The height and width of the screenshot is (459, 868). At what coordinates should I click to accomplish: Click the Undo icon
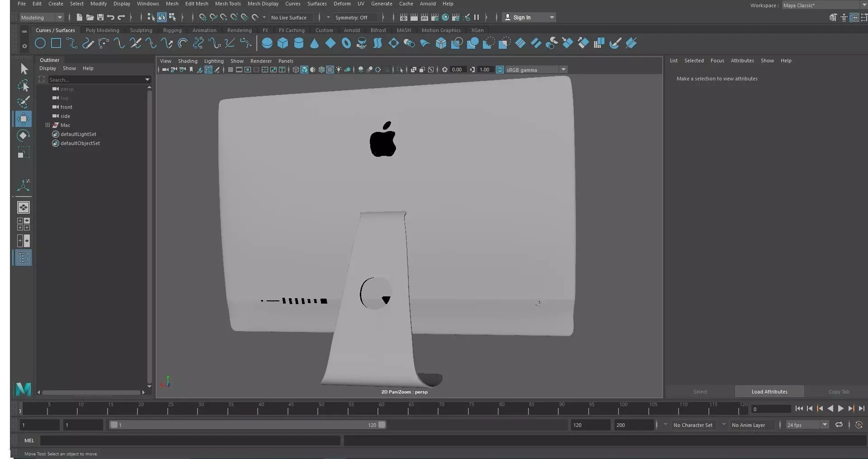(111, 17)
